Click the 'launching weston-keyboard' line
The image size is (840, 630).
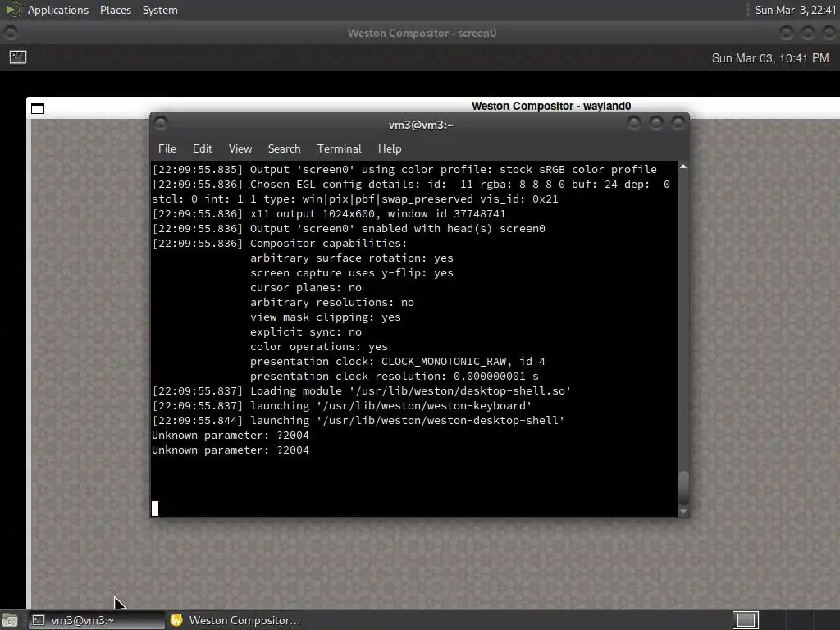[342, 405]
